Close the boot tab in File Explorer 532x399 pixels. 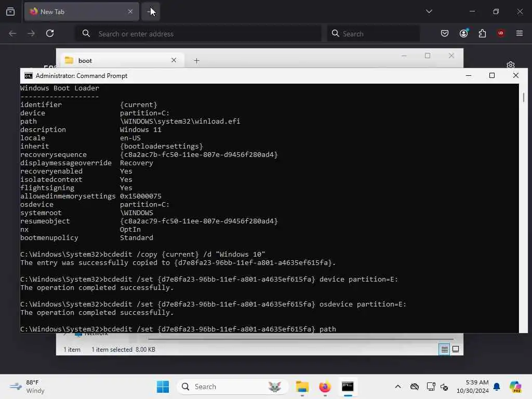pos(174,60)
